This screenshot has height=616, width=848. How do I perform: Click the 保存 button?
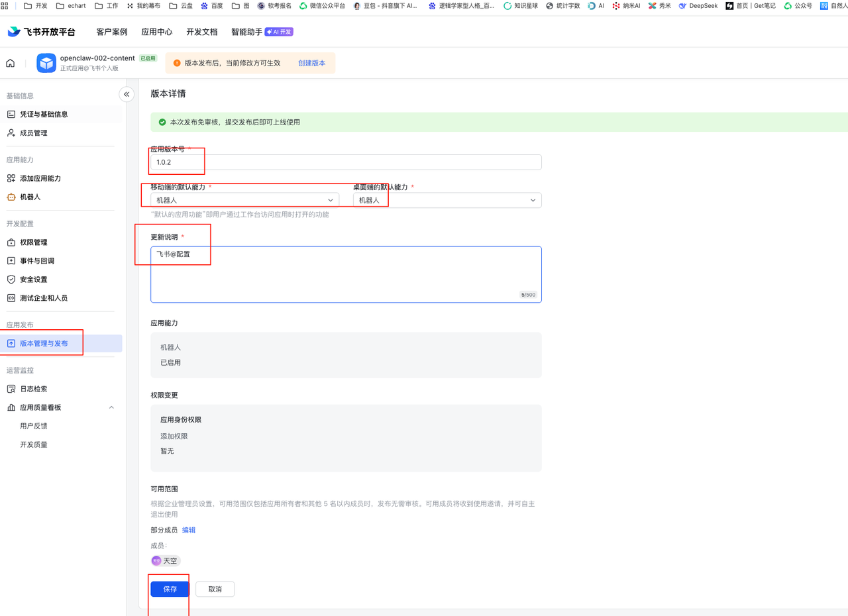[x=169, y=589]
